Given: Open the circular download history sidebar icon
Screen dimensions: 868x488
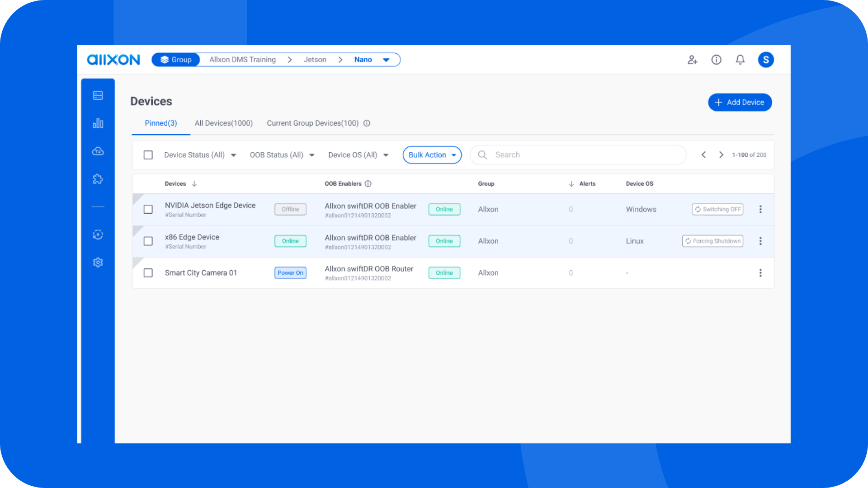Looking at the screenshot, I should coord(98,235).
